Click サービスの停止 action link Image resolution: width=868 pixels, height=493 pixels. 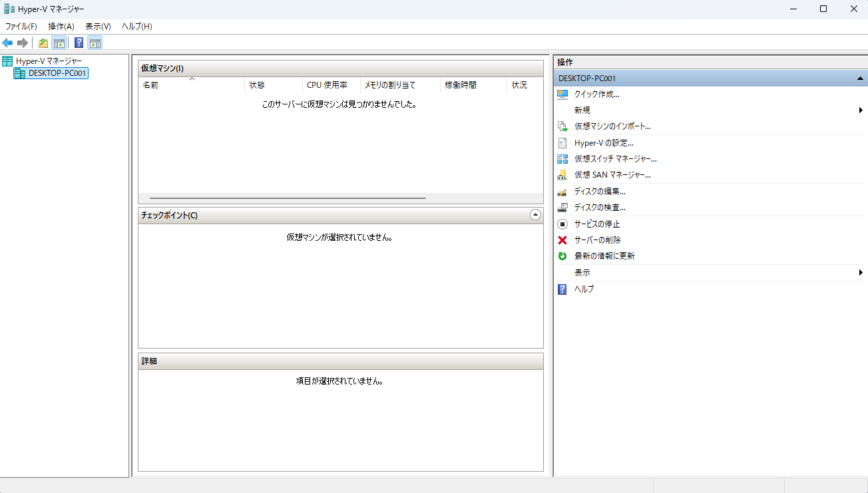597,224
